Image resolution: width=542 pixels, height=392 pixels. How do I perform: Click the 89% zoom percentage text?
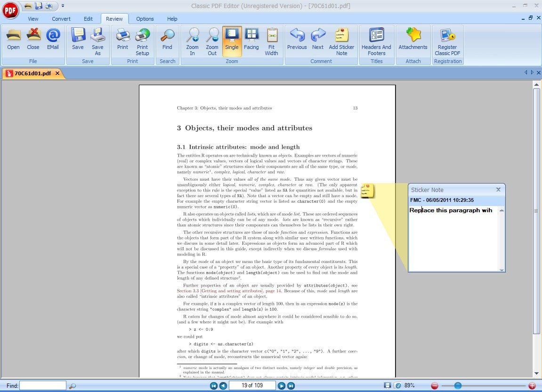[x=409, y=385]
